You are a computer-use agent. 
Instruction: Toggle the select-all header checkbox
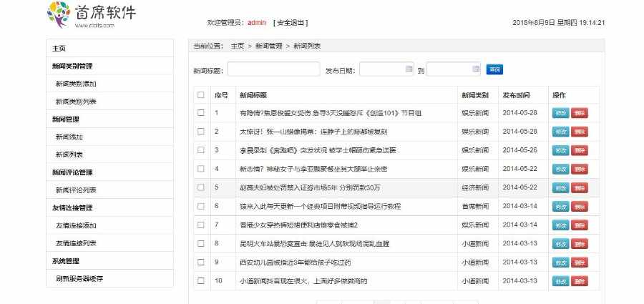201,95
